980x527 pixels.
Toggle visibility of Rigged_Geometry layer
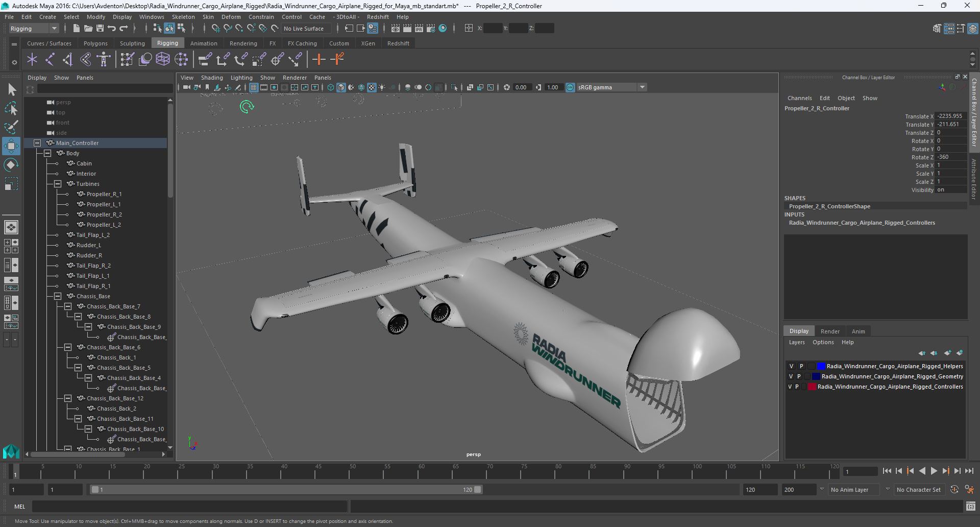pyautogui.click(x=791, y=376)
